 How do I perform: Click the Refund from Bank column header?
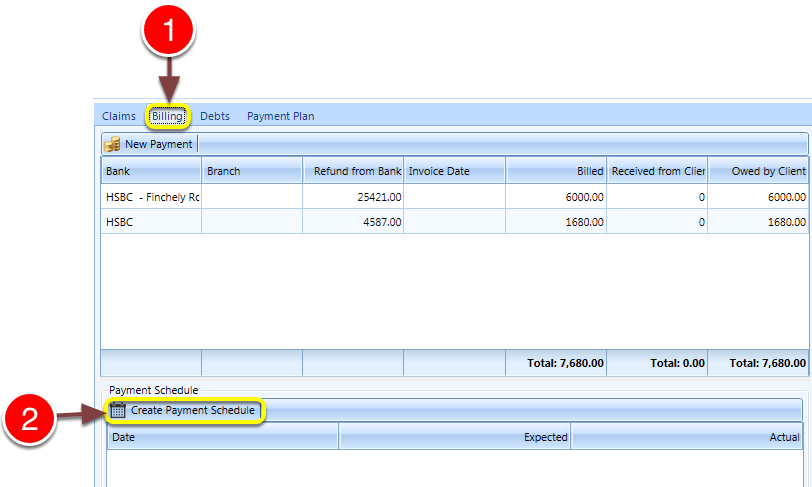[x=353, y=171]
